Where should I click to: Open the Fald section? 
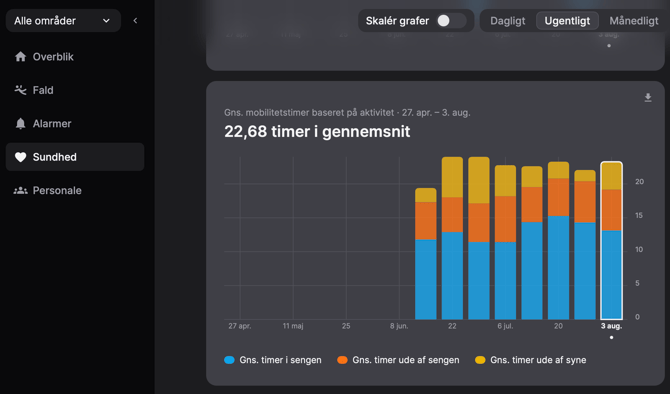[75, 90]
